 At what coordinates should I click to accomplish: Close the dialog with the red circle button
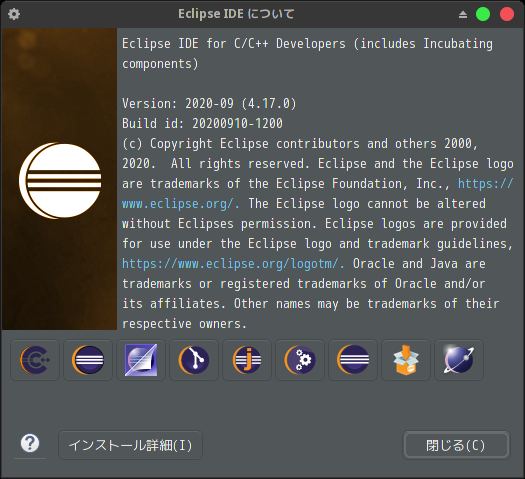tap(507, 14)
